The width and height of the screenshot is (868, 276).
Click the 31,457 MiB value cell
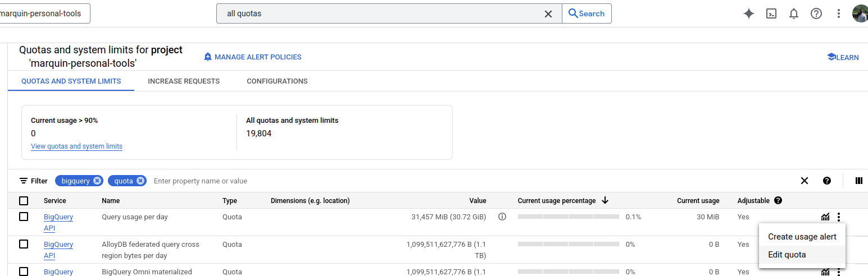(449, 217)
